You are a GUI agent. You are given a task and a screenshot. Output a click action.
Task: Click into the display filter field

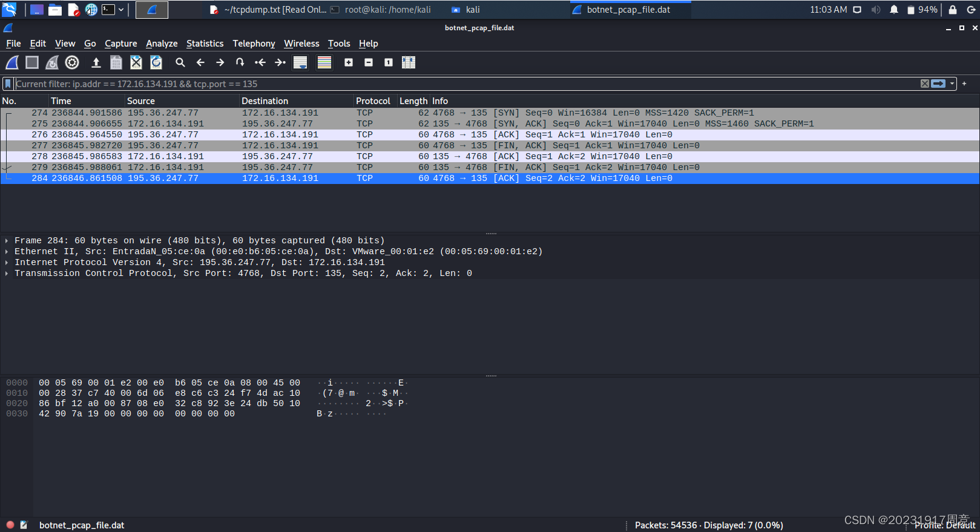point(466,84)
